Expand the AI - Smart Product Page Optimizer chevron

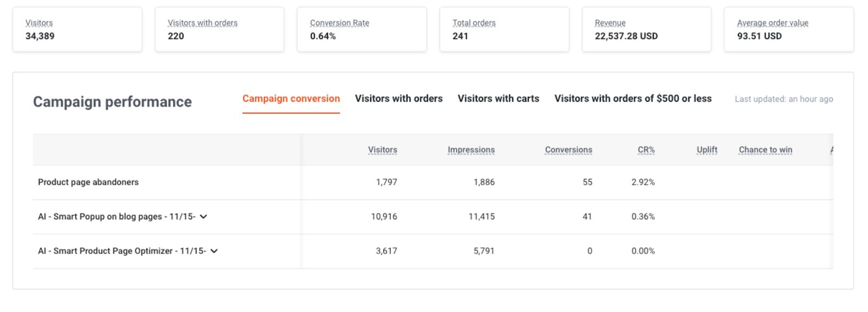(214, 251)
